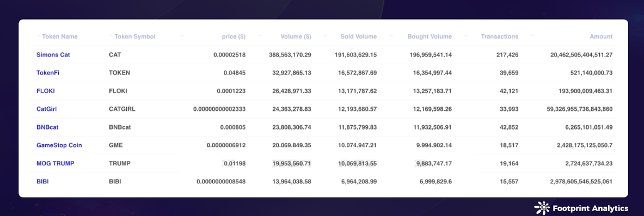This screenshot has height=216, width=644.
Task: Open the Simons Cat token link
Action: (x=53, y=54)
